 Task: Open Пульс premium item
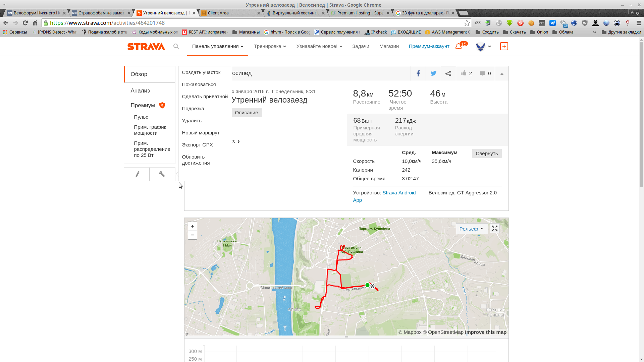pyautogui.click(x=141, y=117)
